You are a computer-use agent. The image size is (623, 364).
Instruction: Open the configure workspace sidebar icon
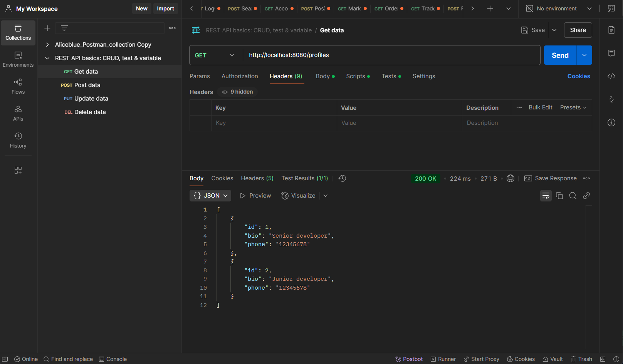pos(18,170)
